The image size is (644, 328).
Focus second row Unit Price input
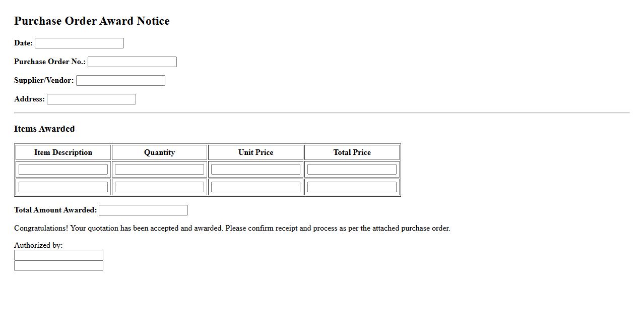[255, 187]
